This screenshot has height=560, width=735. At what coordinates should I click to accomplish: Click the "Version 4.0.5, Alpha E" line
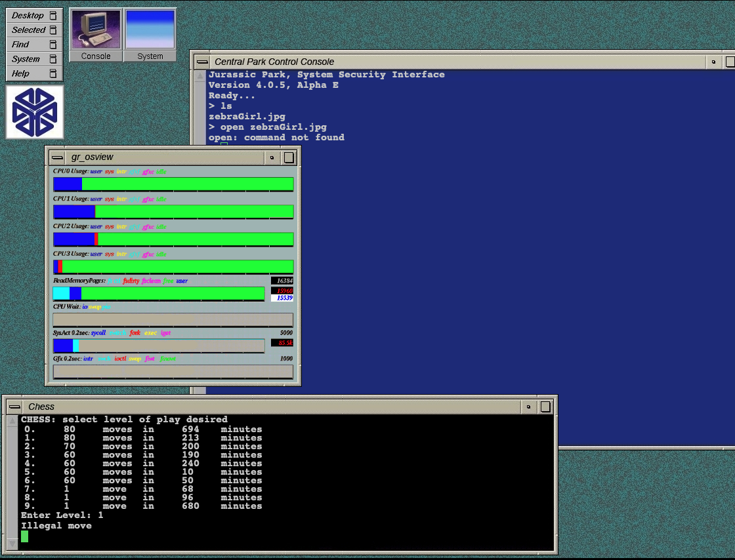(x=273, y=85)
